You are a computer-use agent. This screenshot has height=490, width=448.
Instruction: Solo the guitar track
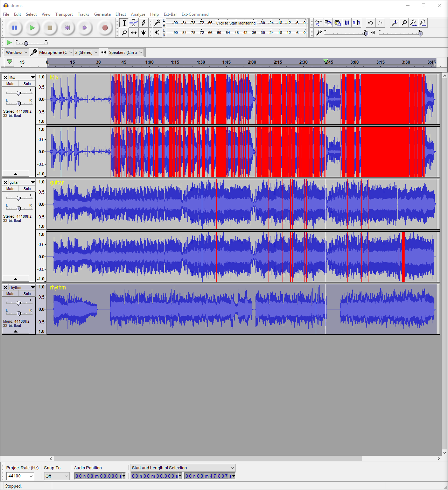tap(27, 189)
